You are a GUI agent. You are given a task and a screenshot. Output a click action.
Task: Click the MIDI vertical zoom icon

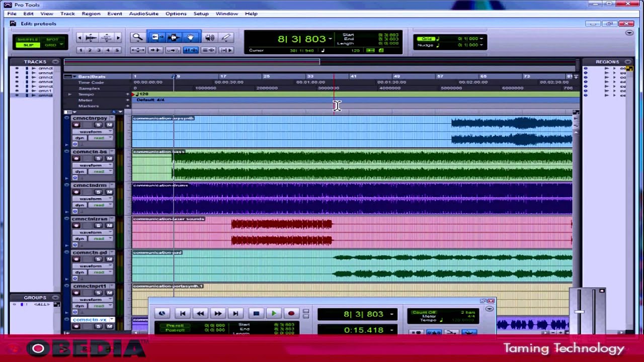(x=106, y=37)
